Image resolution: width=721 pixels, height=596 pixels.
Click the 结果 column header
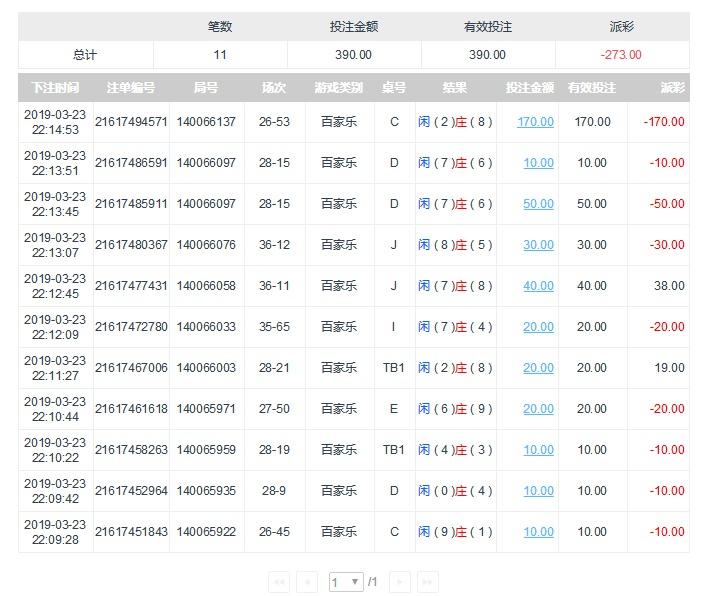455,87
